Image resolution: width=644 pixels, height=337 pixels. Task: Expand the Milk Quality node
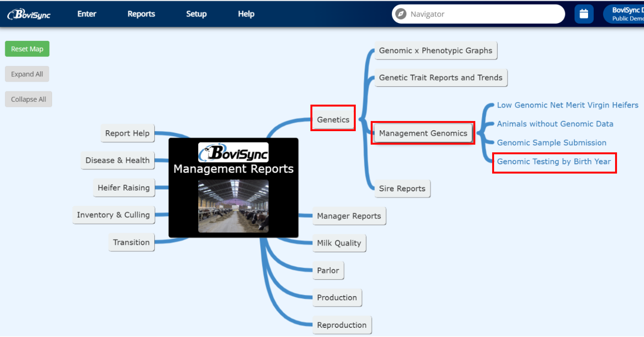click(x=339, y=243)
